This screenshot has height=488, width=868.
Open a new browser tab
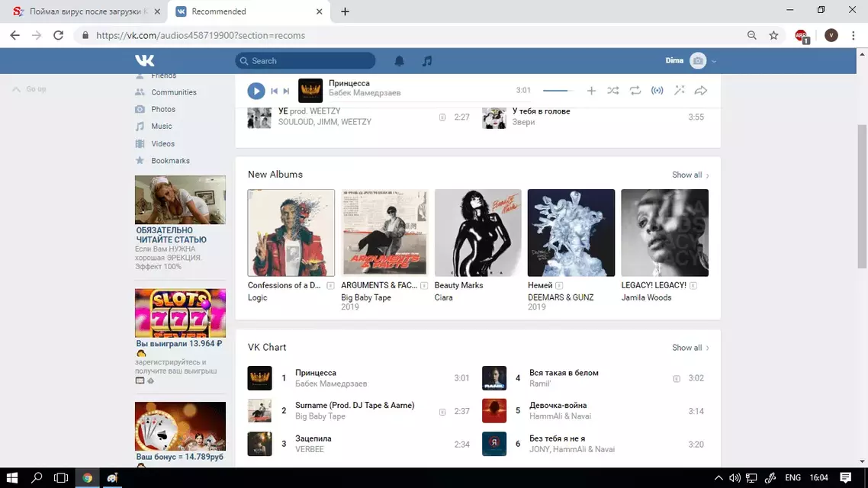tap(345, 11)
